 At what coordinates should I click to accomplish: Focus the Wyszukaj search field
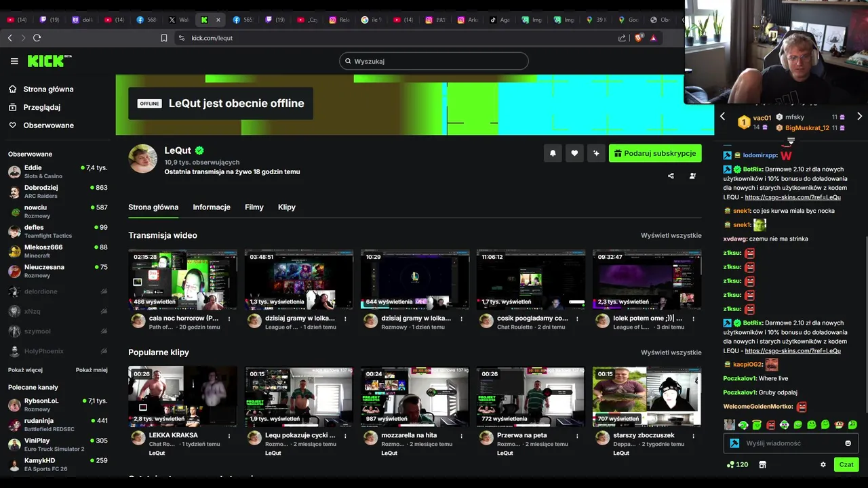pyautogui.click(x=434, y=61)
